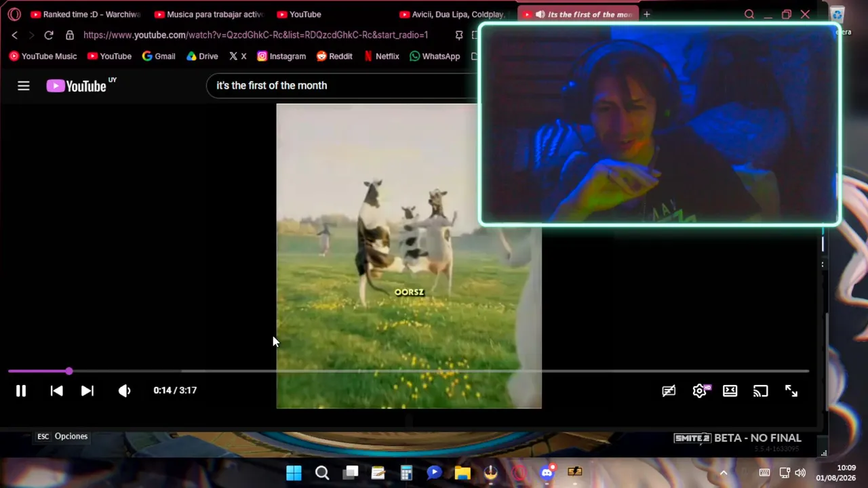Go forward in browser history
Image resolution: width=868 pixels, height=488 pixels.
[31, 35]
